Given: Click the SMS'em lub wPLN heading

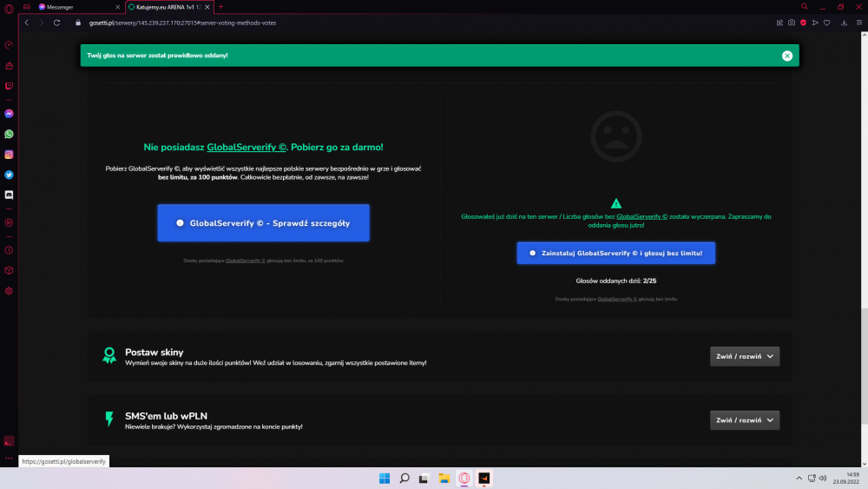Looking at the screenshot, I should 166,416.
